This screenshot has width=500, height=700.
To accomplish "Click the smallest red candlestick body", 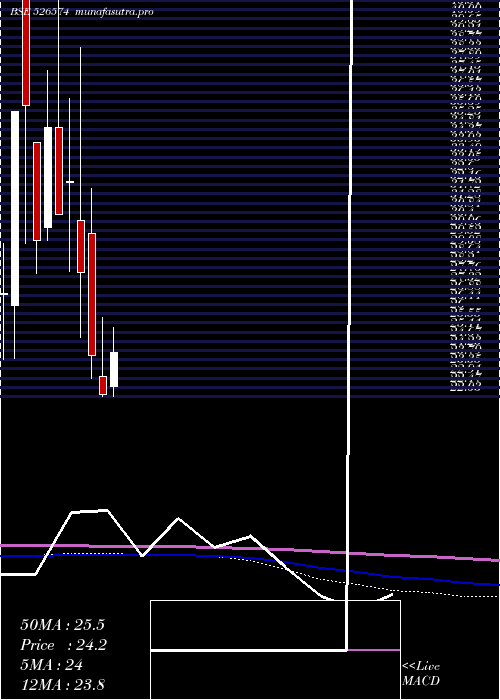I will (103, 385).
